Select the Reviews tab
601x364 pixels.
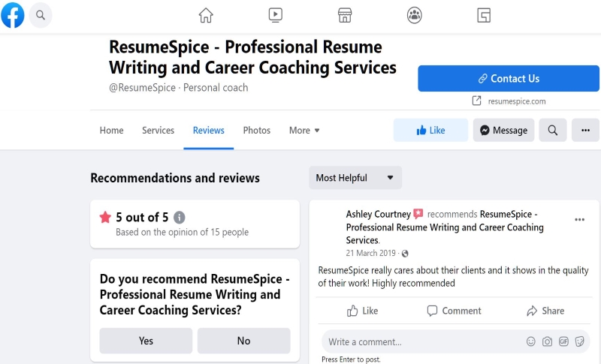coord(209,130)
